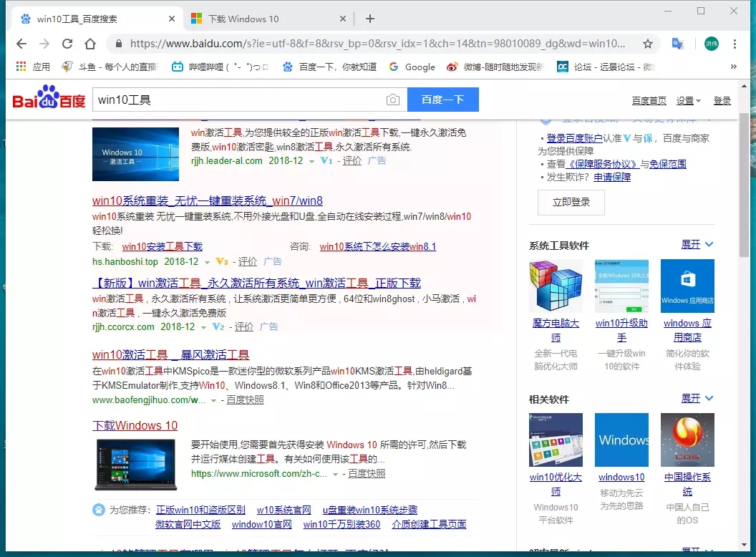Click the 立即登录 button

pos(571,202)
